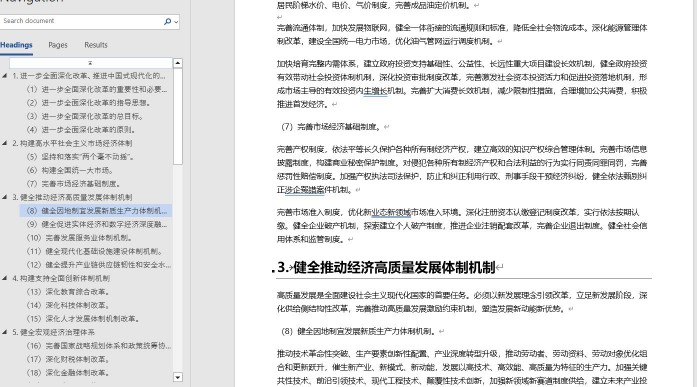Go to (1) 进一步全面深化改革的重要性和必要
This screenshot has height=387, width=697.
(97, 89)
